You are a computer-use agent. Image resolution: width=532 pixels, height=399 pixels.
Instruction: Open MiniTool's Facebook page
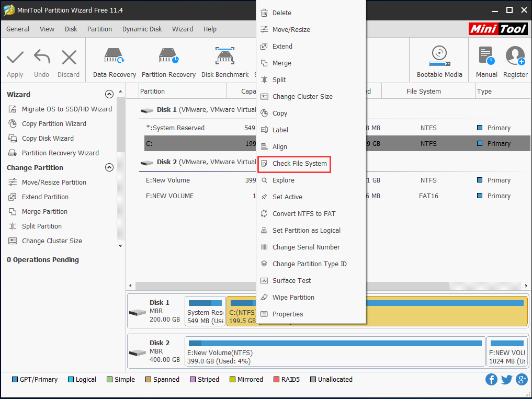(491, 379)
